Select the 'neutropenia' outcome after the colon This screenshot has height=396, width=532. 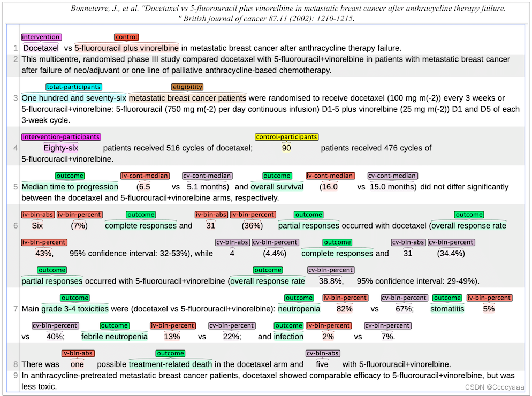point(299,309)
